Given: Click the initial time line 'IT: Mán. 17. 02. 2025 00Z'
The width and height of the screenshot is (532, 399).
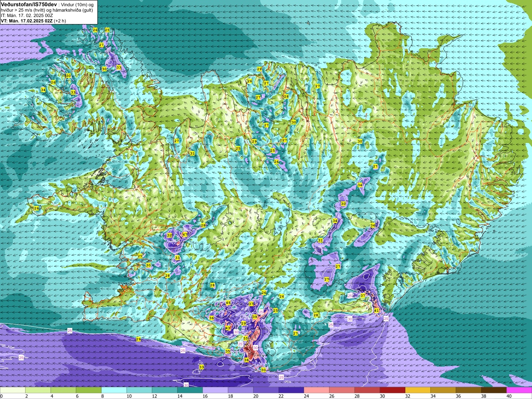Looking at the screenshot, I should coord(27,15).
